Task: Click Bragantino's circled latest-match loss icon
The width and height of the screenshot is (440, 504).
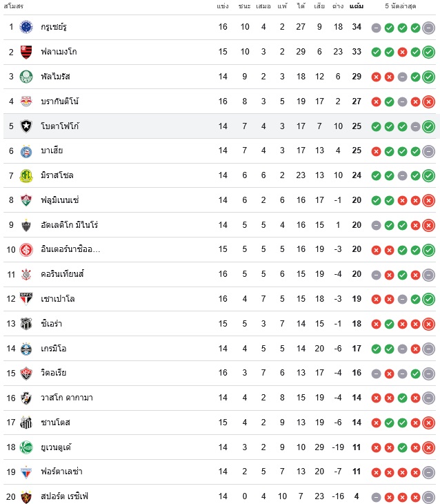Action: pos(428,102)
